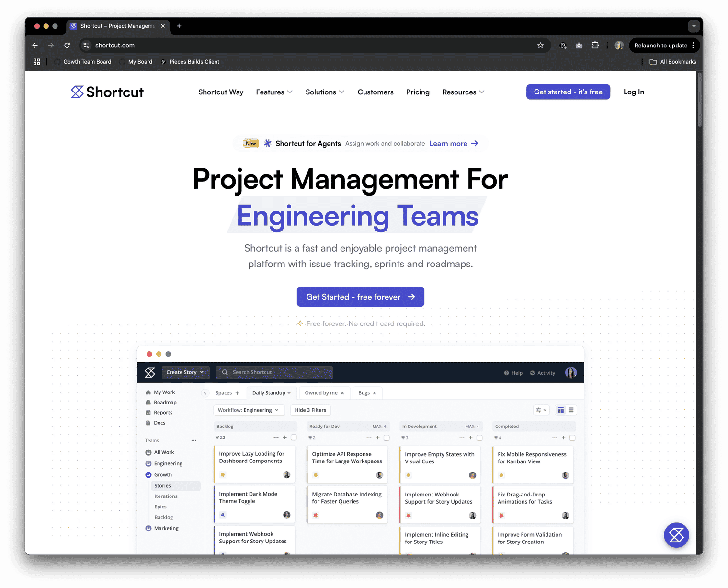
Task: Open the Create Story dropdown
Action: (185, 372)
